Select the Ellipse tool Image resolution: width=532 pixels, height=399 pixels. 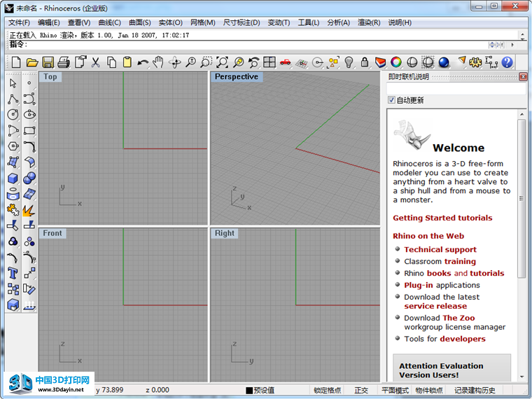pos(29,115)
